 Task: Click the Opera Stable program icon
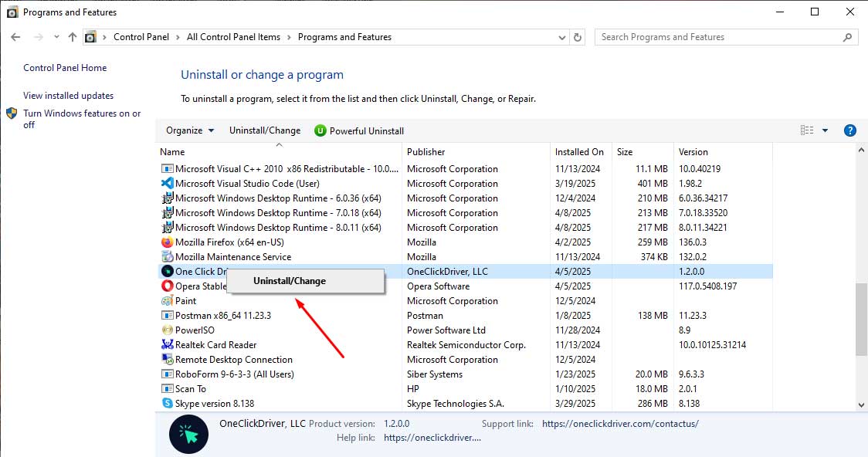click(x=167, y=286)
